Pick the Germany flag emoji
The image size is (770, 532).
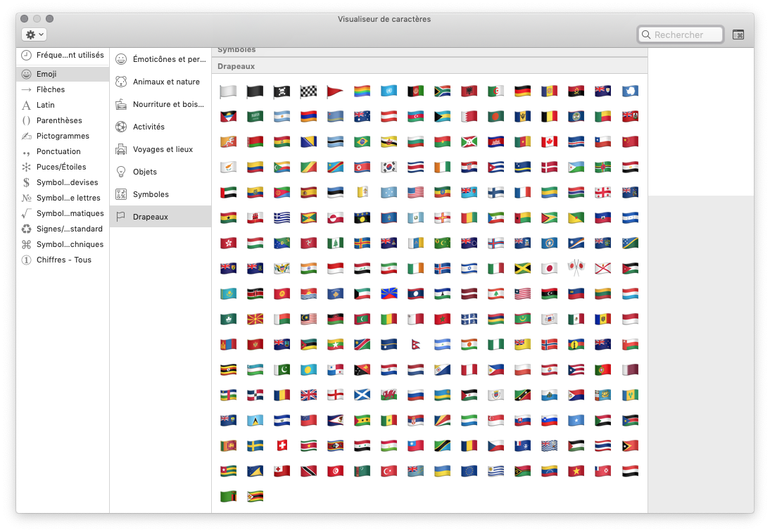pos(522,91)
